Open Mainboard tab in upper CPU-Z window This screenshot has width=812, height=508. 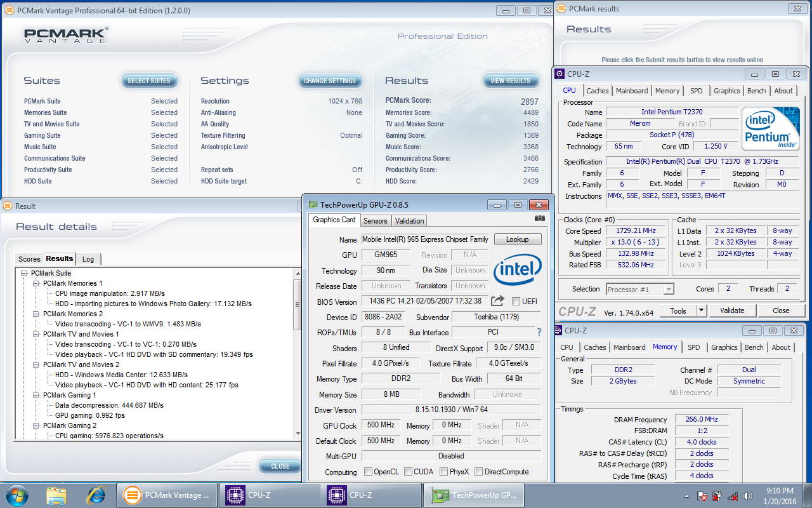click(x=632, y=91)
